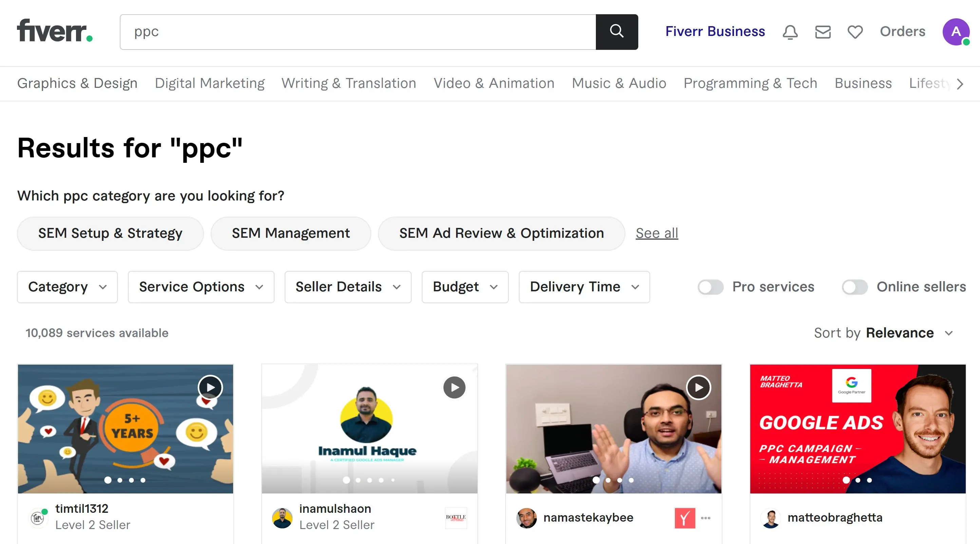Open Category filter dropdown
The image size is (980, 544).
pos(67,287)
